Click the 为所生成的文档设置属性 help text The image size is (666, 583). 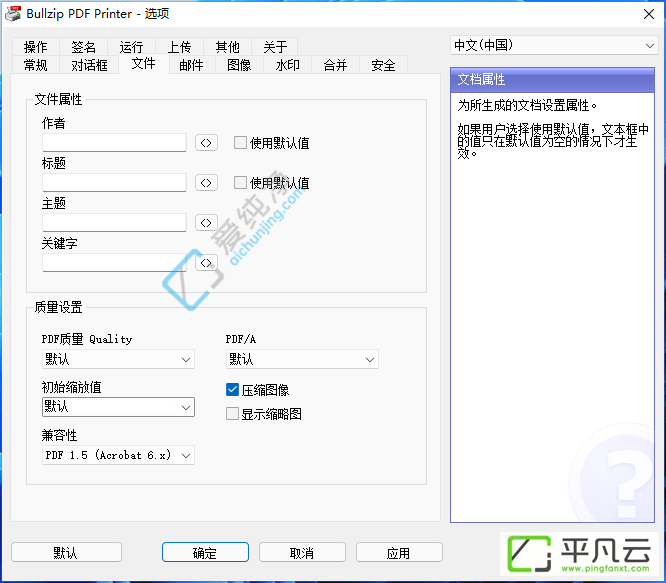click(x=527, y=105)
